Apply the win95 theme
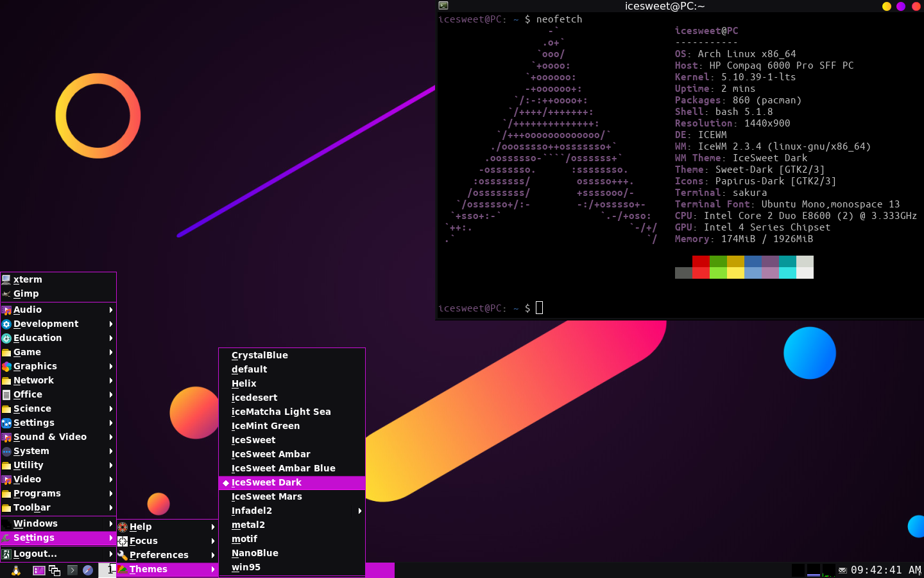 tap(292, 567)
